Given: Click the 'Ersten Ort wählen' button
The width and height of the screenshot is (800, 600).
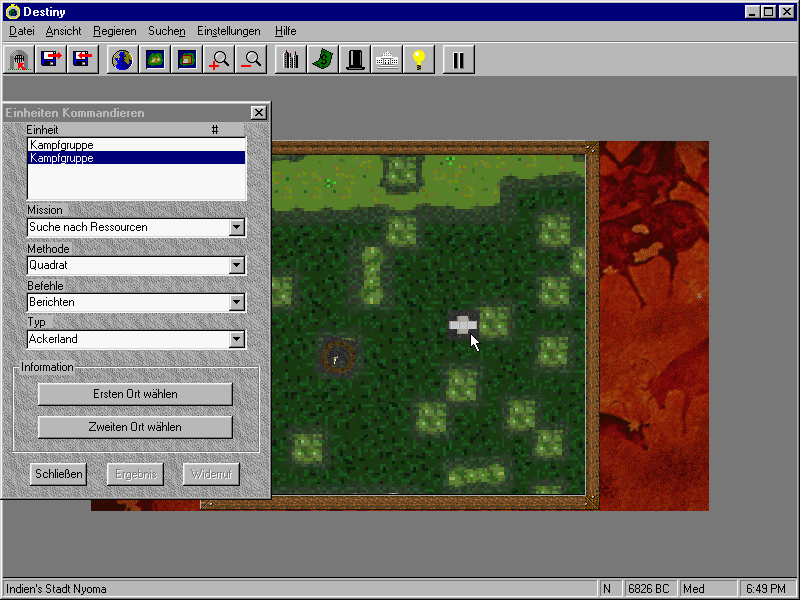Looking at the screenshot, I should (135, 394).
